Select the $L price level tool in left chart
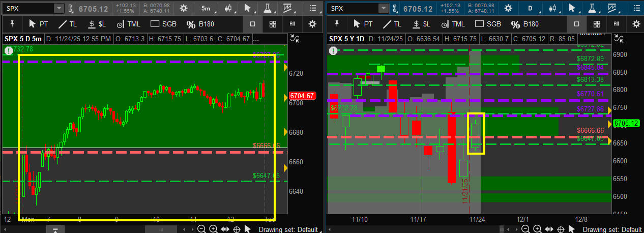Image resolution: width=644 pixels, height=233 pixels. [x=97, y=24]
